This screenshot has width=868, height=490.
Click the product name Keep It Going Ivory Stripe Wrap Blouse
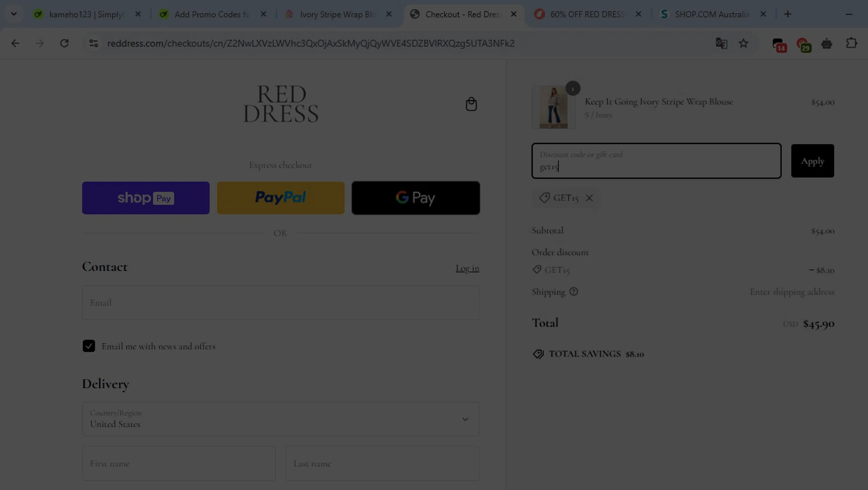(x=659, y=102)
